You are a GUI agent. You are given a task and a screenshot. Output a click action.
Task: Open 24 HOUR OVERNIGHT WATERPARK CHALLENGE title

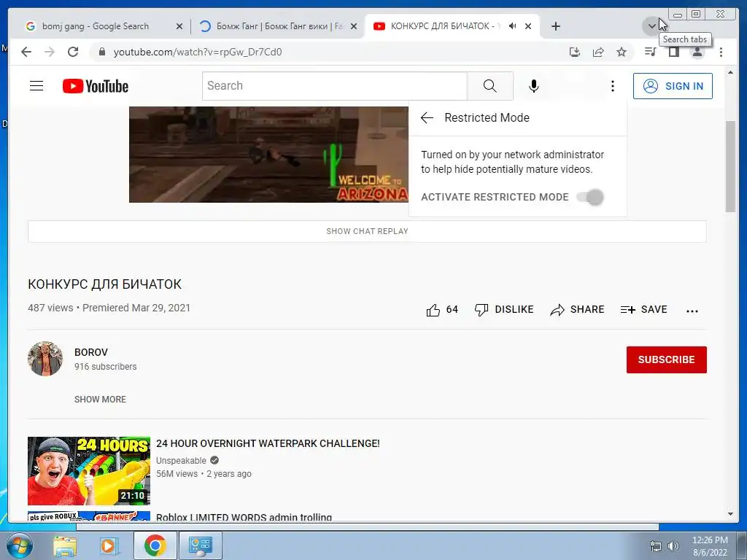tap(268, 443)
